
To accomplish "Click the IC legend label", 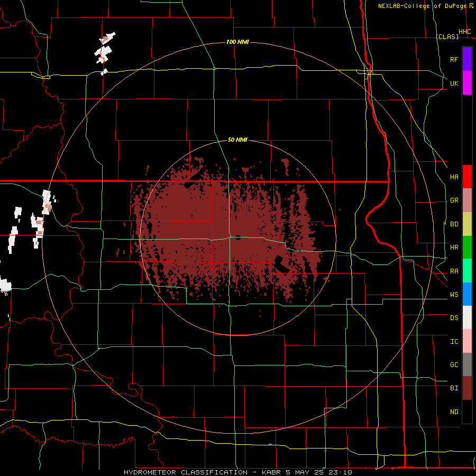I will (454, 342).
